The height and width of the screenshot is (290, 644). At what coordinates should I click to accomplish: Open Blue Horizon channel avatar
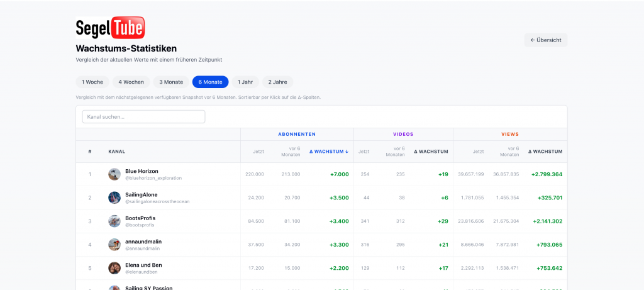114,174
